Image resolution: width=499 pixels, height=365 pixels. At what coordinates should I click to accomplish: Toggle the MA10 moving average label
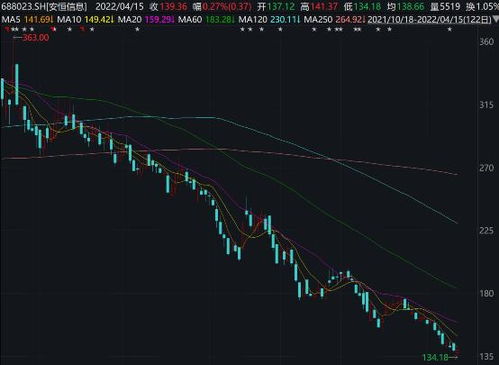(69, 20)
